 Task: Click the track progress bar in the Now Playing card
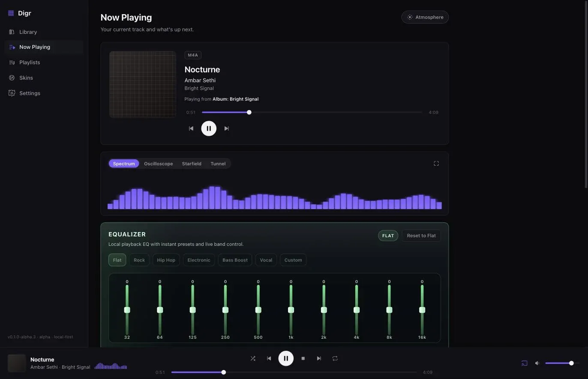[x=312, y=112]
